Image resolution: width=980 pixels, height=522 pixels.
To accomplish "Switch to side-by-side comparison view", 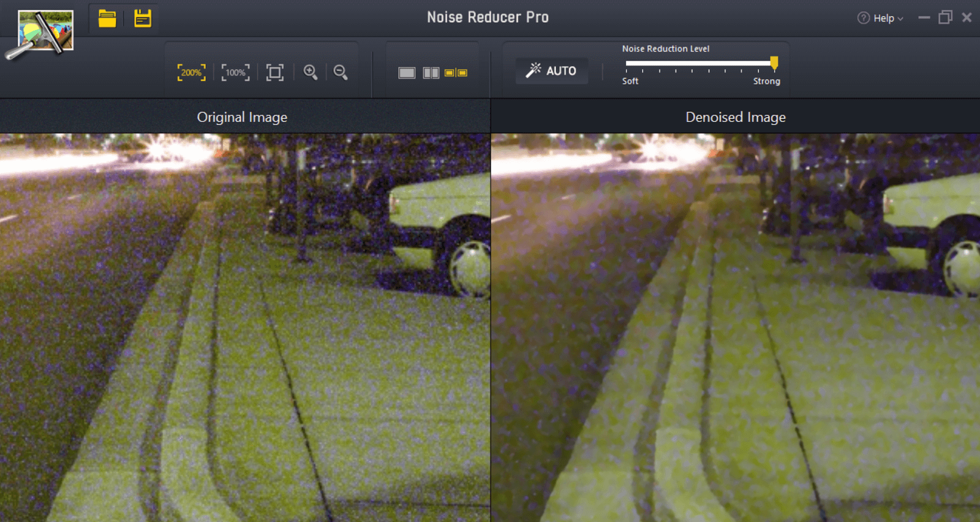I will tap(456, 73).
